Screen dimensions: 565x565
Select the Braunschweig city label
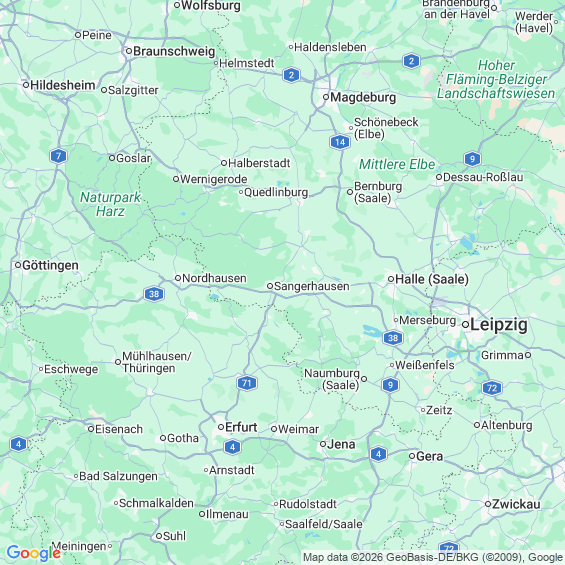click(174, 51)
